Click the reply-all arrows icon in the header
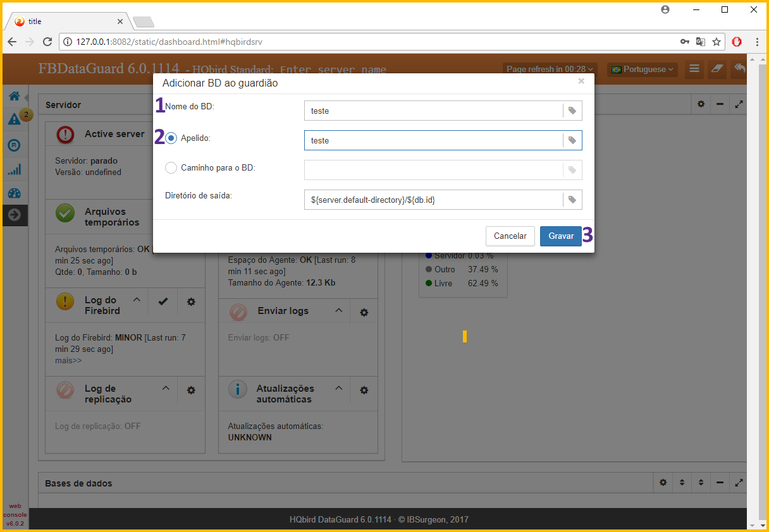 pyautogui.click(x=739, y=69)
